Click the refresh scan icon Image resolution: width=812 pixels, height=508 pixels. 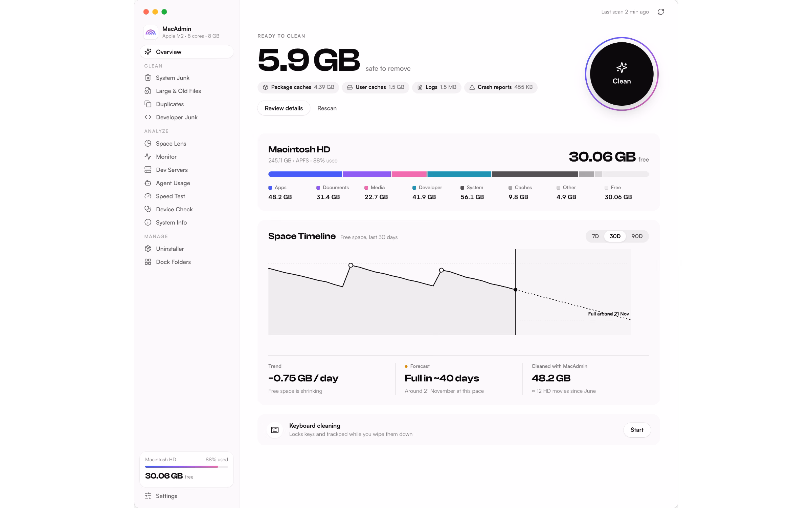pos(660,12)
